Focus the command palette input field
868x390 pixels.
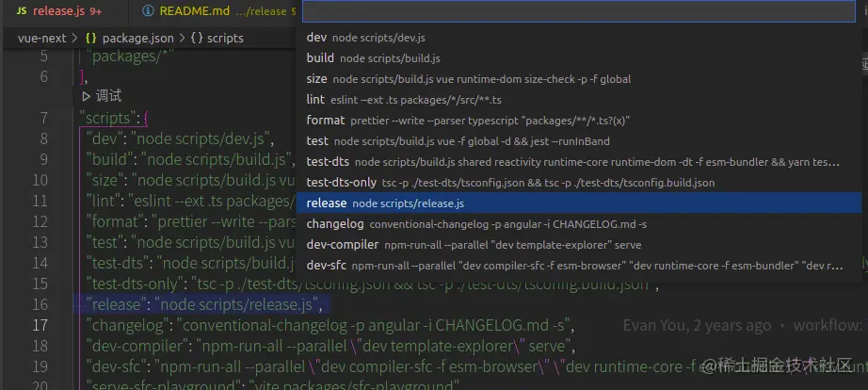click(x=578, y=11)
